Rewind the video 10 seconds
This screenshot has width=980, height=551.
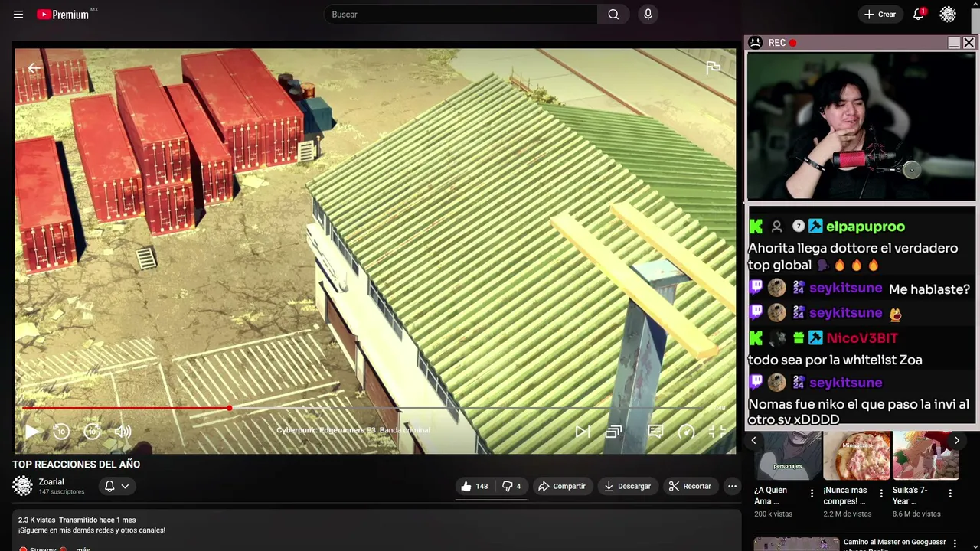(61, 432)
